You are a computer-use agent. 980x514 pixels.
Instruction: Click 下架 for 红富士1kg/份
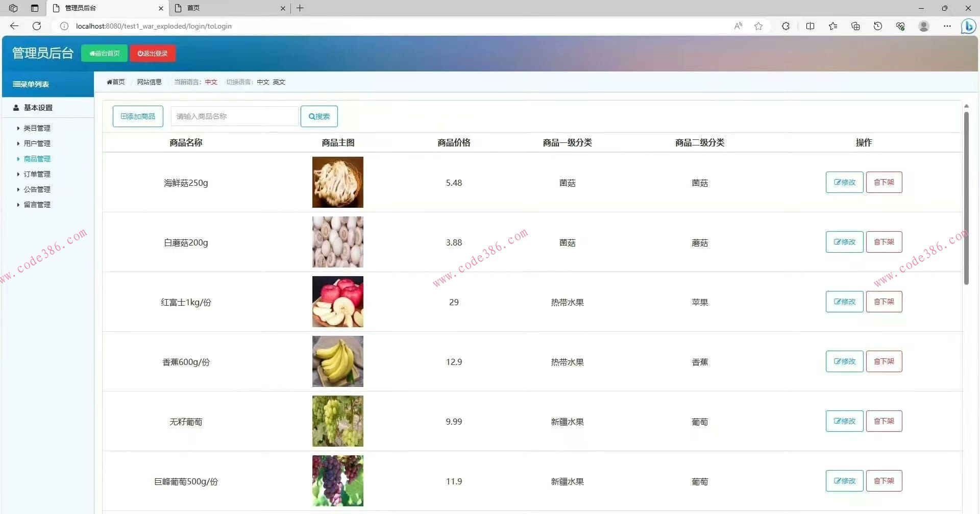[x=884, y=301]
